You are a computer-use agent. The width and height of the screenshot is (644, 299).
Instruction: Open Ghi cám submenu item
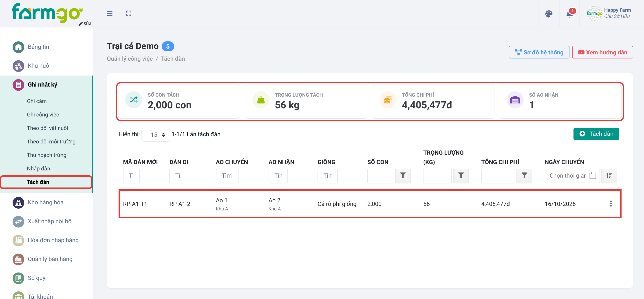(37, 101)
